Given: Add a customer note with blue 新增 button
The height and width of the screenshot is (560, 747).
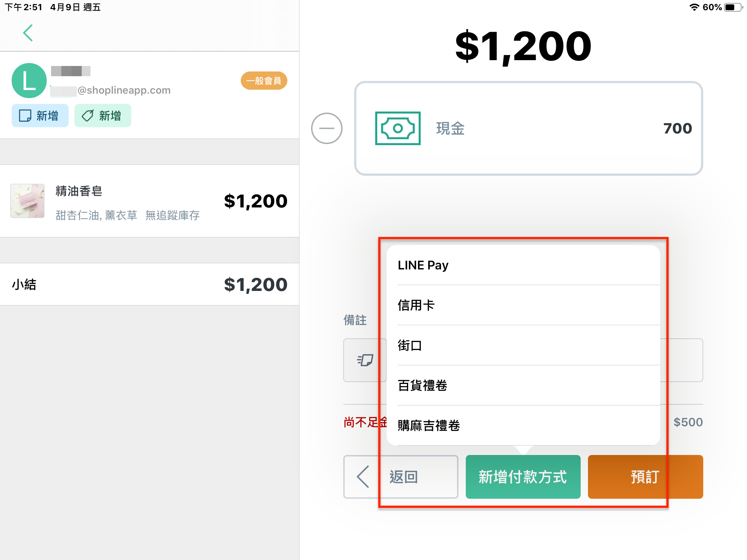Looking at the screenshot, I should tap(40, 116).
